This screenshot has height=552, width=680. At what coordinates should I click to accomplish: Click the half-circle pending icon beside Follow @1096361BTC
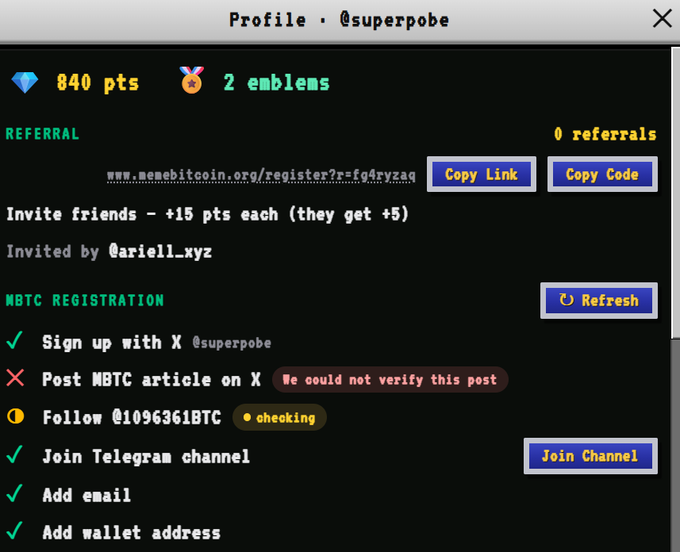(x=16, y=416)
